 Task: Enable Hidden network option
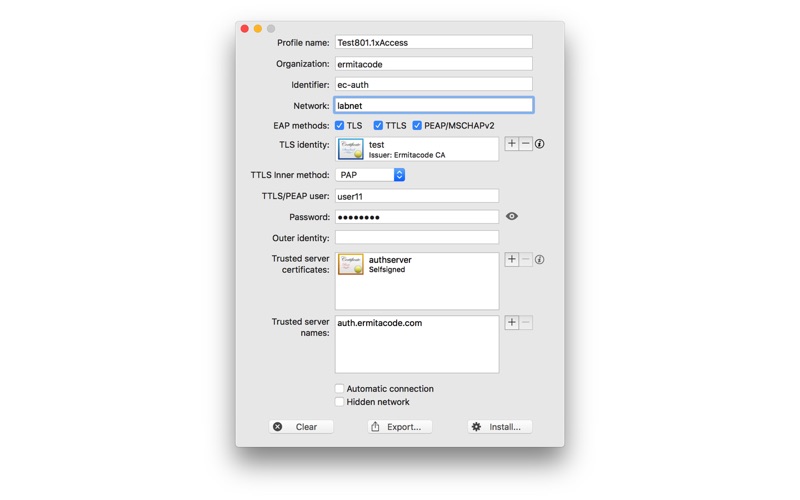click(x=339, y=402)
